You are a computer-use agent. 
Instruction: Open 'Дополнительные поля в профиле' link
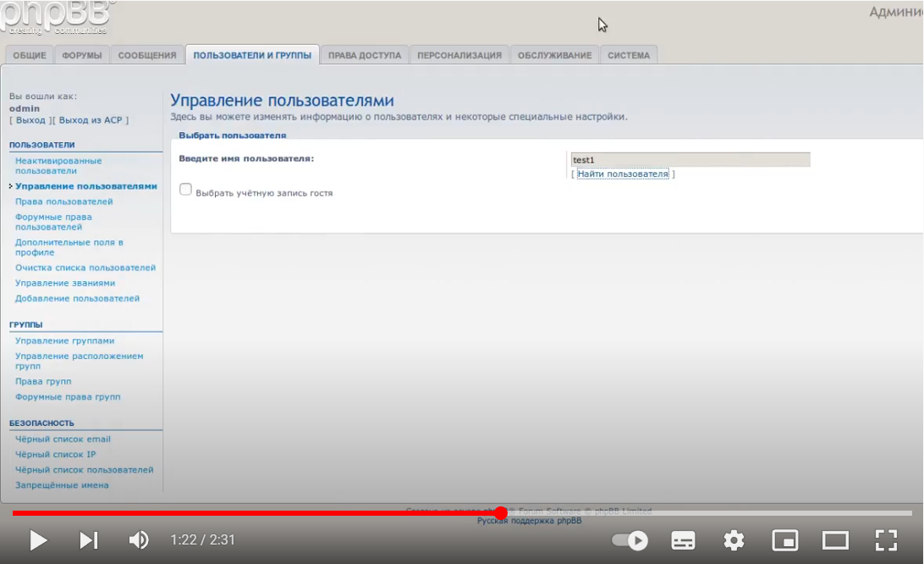(69, 246)
